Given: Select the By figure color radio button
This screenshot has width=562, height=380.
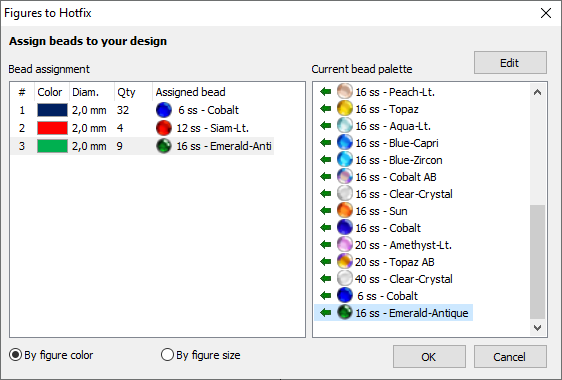Looking at the screenshot, I should pyautogui.click(x=15, y=355).
